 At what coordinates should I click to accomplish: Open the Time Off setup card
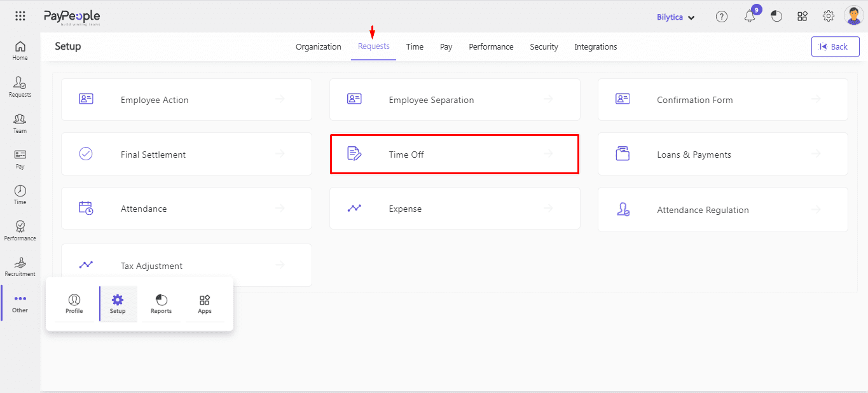point(454,154)
